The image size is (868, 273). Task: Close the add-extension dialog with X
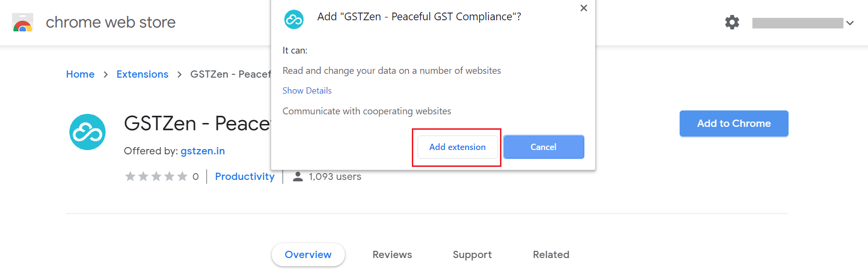click(x=584, y=8)
